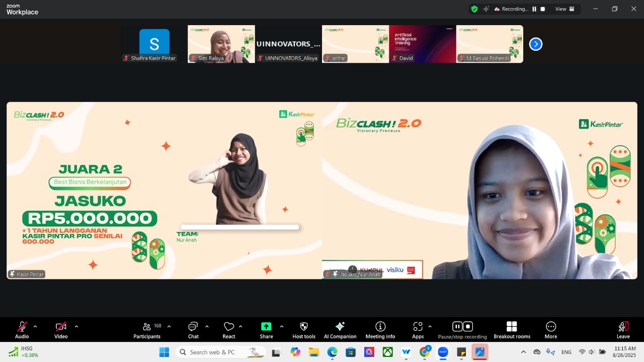Show Meeting info
Image resolution: width=644 pixels, height=362 pixels.
tap(380, 330)
